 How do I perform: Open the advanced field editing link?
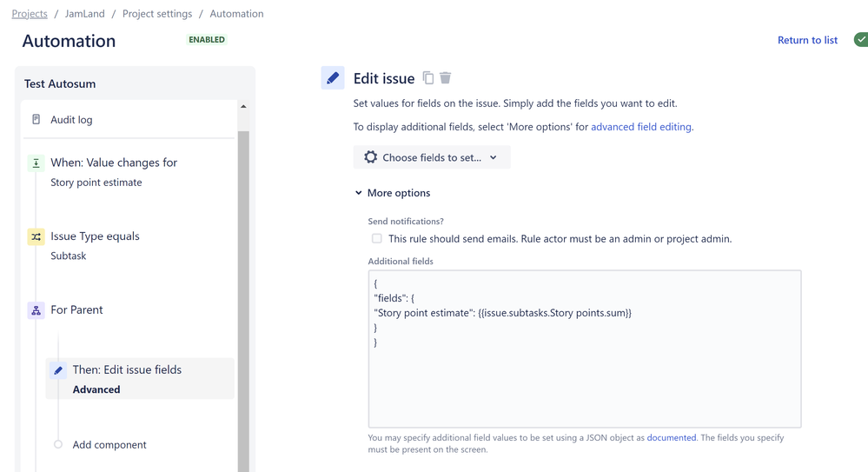(641, 127)
